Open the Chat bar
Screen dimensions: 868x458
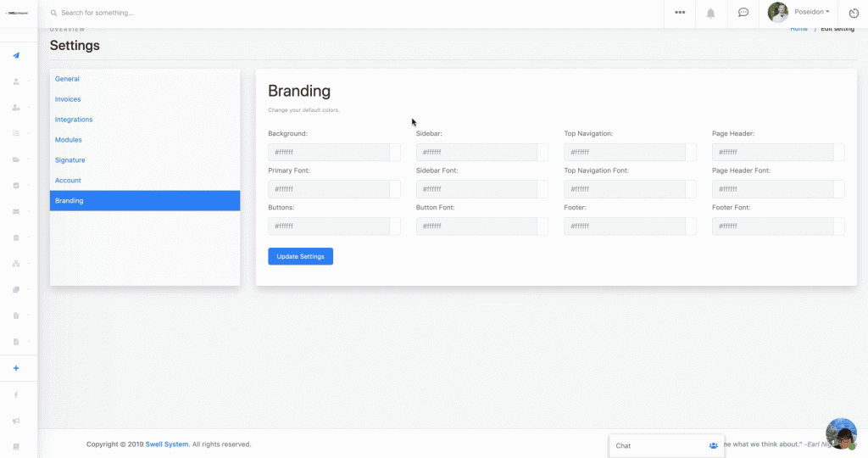tap(666, 446)
